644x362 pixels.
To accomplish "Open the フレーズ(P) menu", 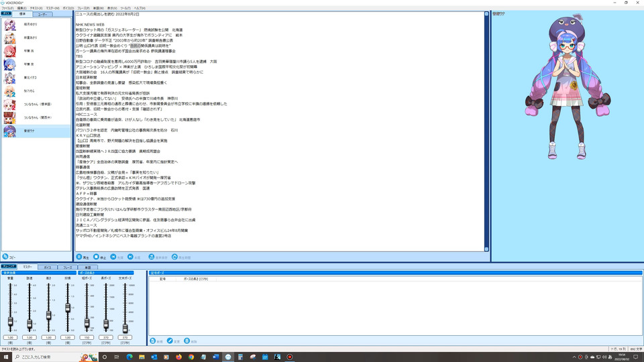I will click(x=83, y=8).
